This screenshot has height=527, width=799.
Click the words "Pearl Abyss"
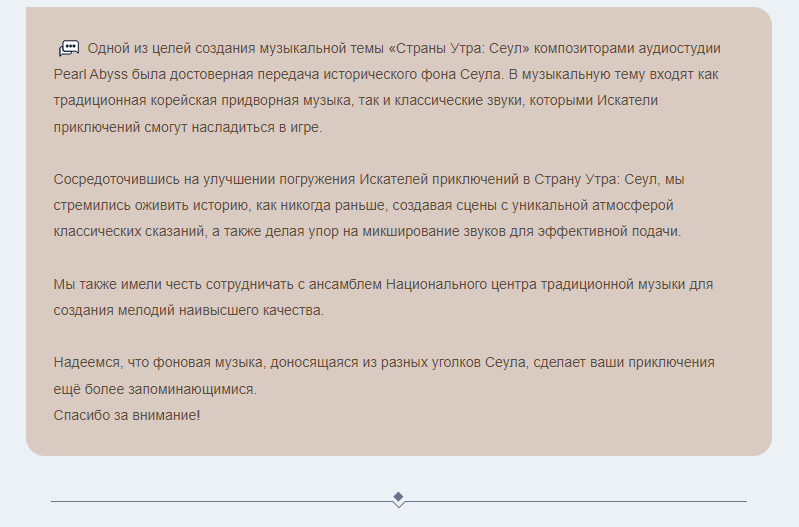coord(91,74)
